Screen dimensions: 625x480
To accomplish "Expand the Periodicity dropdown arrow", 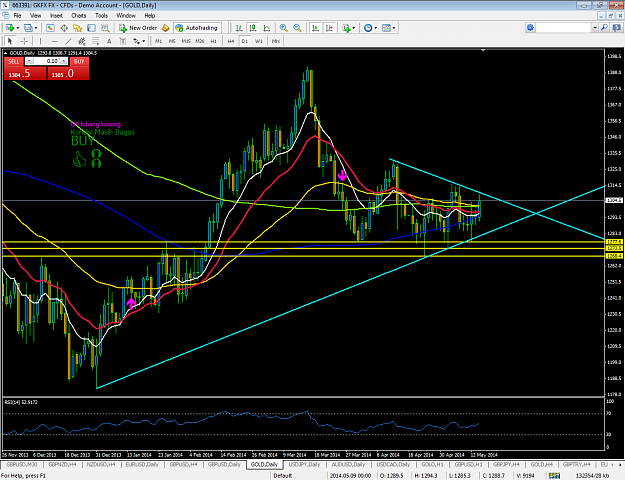I will pos(375,28).
